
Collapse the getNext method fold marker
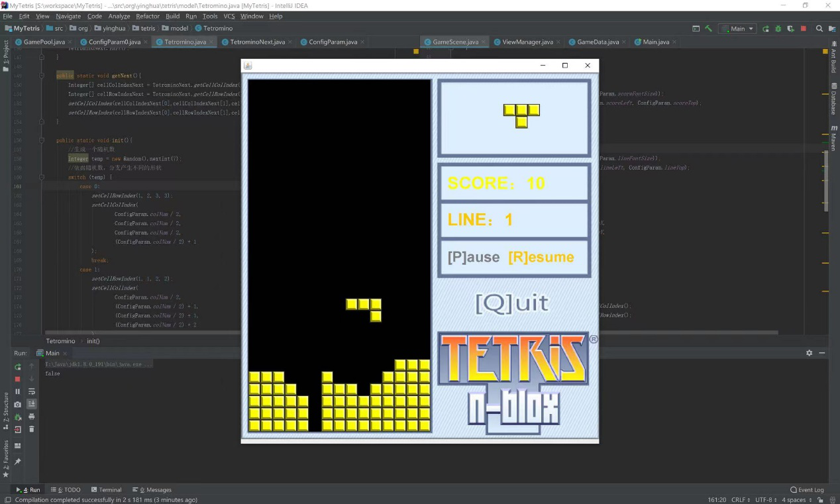[x=41, y=76]
